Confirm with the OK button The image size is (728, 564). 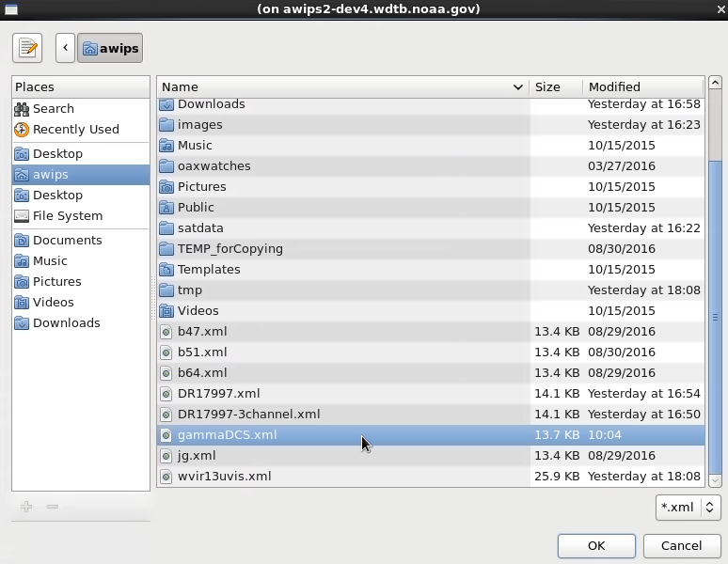tap(596, 546)
